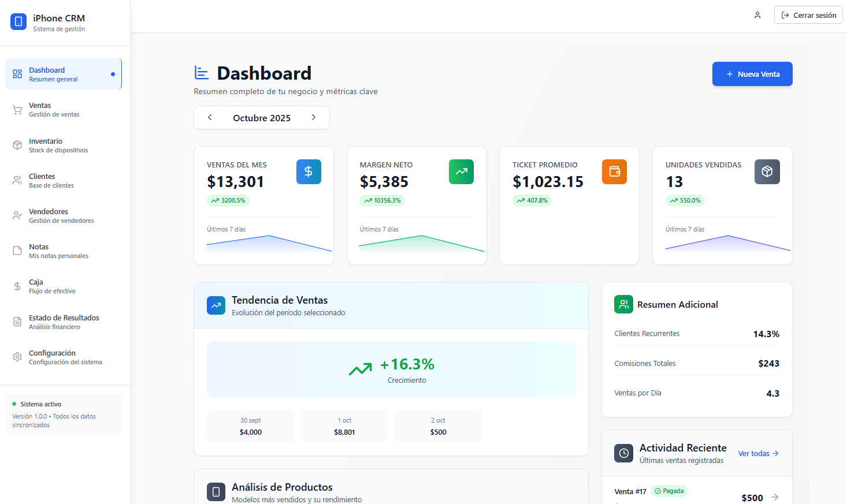Go to previous month with left chevron

pos(210,117)
